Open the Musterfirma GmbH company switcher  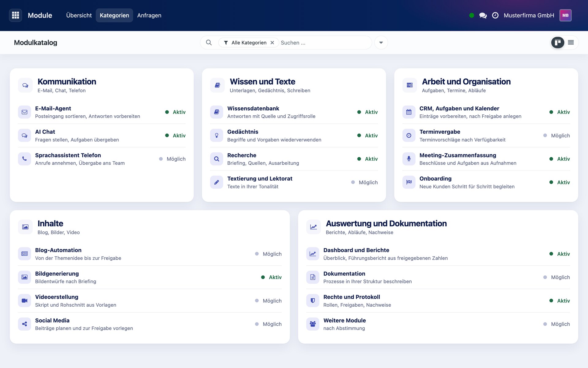click(529, 15)
